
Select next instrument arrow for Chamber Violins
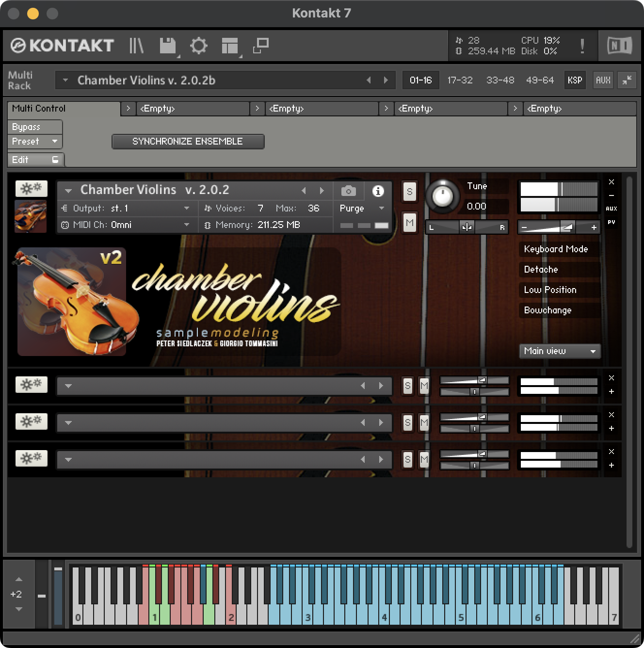coord(322,191)
